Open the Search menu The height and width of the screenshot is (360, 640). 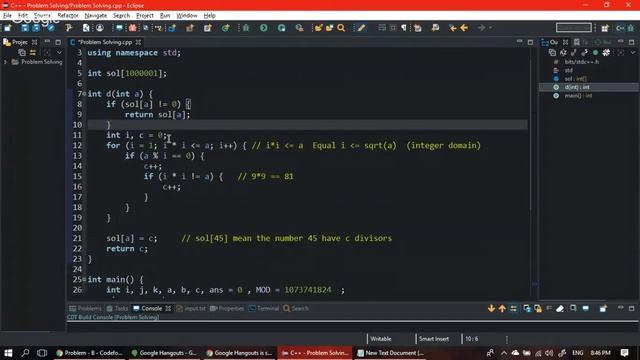[x=121, y=16]
